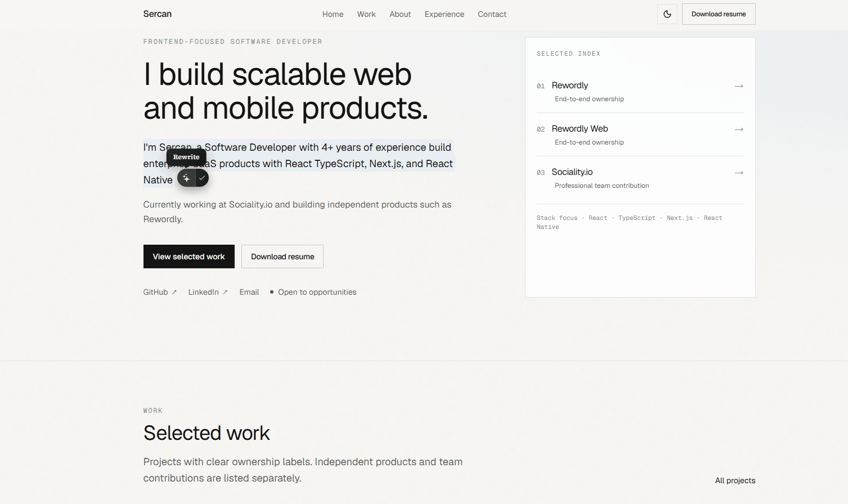Open the GitHub external link

tap(160, 292)
